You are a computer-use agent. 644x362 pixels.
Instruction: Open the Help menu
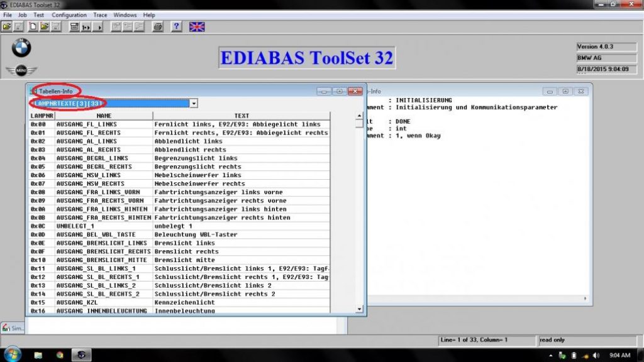(149, 15)
